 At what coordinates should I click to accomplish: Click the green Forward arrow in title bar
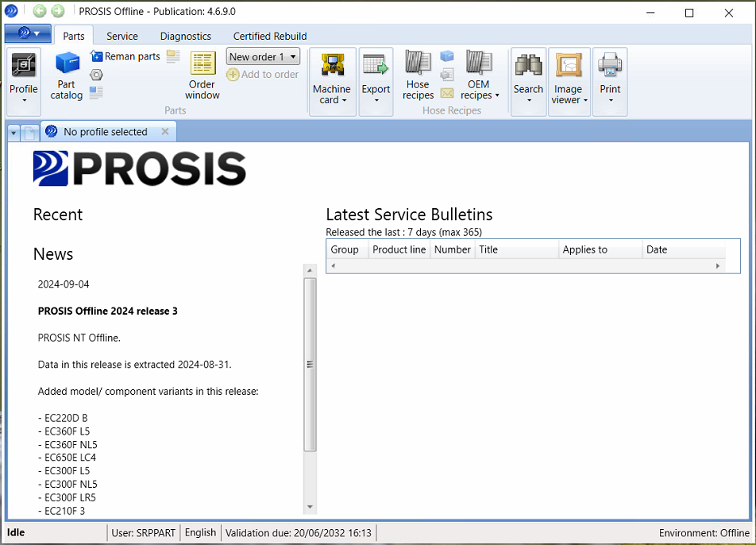pos(58,11)
